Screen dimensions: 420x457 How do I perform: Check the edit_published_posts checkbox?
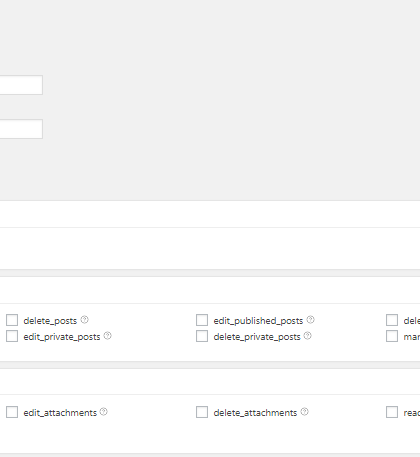pyautogui.click(x=202, y=320)
